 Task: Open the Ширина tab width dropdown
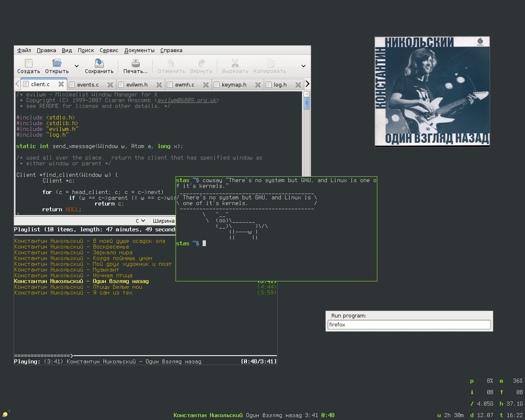pyautogui.click(x=164, y=221)
